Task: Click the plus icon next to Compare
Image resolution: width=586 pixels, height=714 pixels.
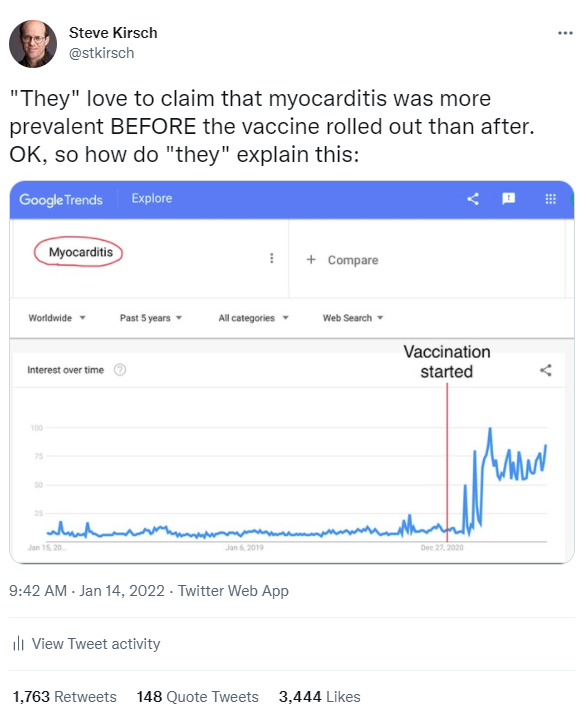Action: tap(311, 259)
